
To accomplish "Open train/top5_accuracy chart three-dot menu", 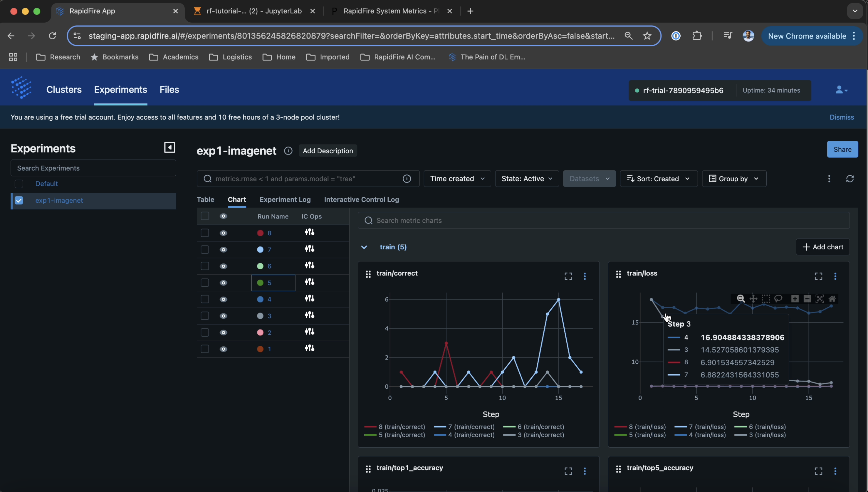I will (x=835, y=471).
